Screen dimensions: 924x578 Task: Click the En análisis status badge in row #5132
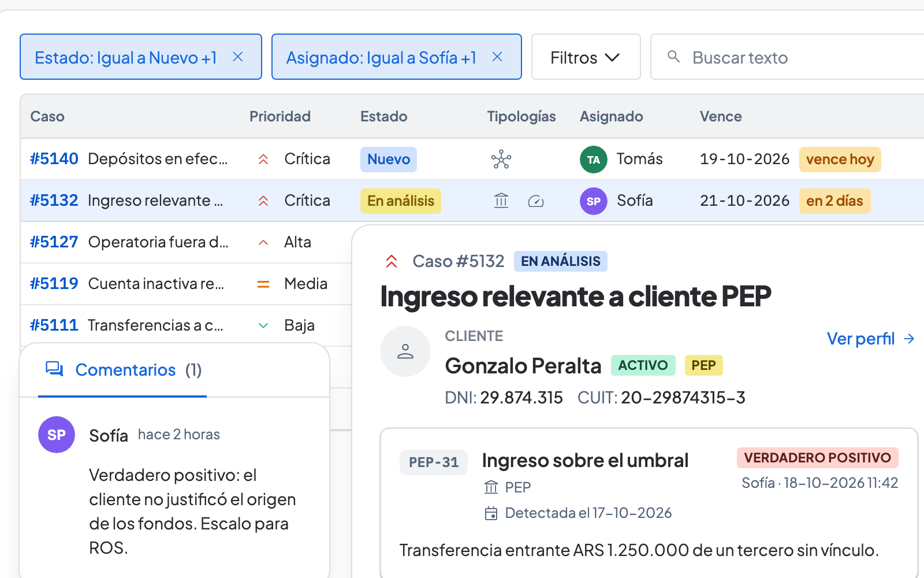tap(401, 201)
